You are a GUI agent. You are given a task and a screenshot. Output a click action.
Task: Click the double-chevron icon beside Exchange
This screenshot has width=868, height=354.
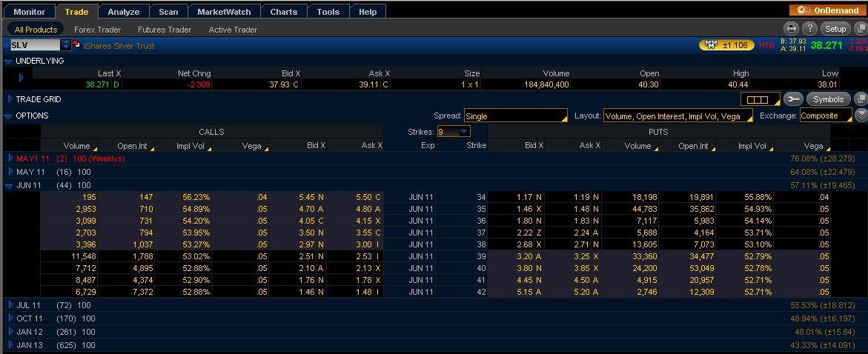[861, 116]
